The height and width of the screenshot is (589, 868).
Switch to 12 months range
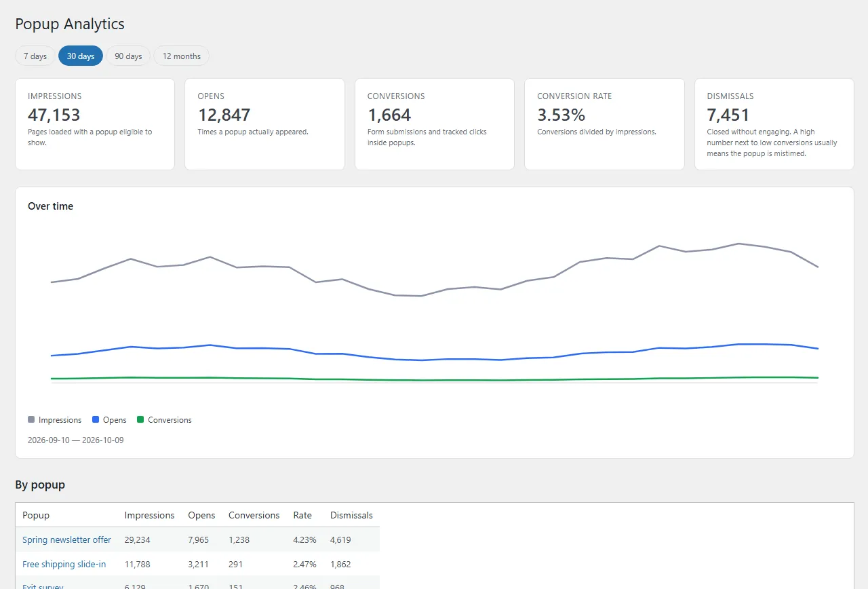pyautogui.click(x=182, y=56)
